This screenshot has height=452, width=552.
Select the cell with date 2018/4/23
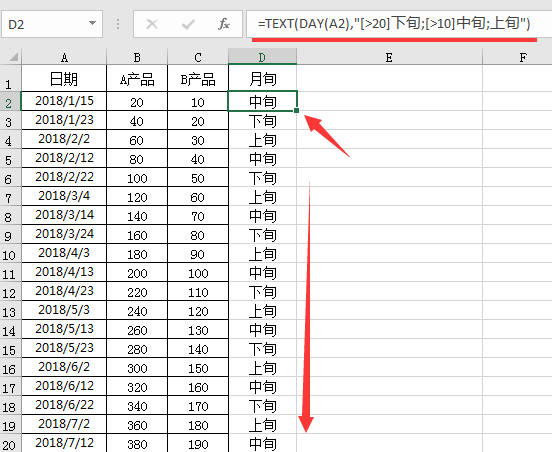pos(64,291)
